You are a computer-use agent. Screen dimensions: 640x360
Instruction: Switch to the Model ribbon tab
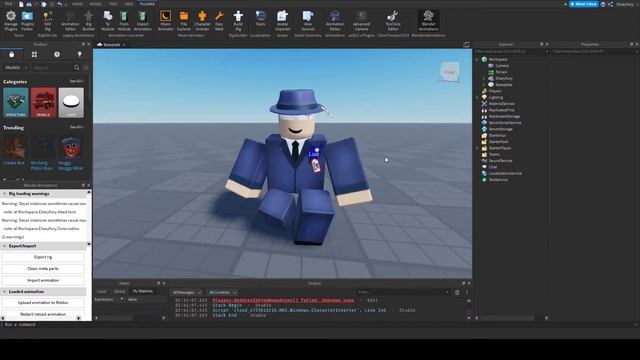95,4
